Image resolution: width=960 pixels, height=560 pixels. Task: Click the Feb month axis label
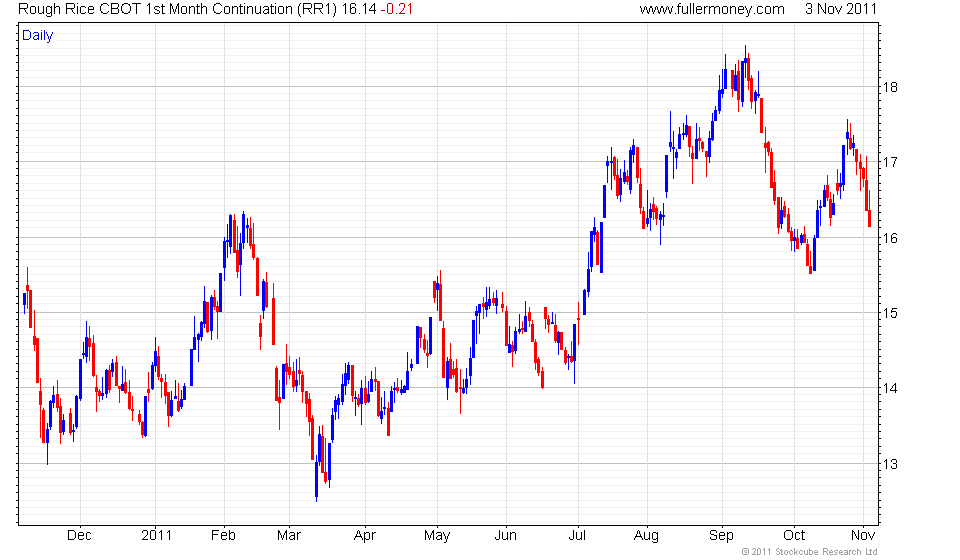tap(223, 536)
